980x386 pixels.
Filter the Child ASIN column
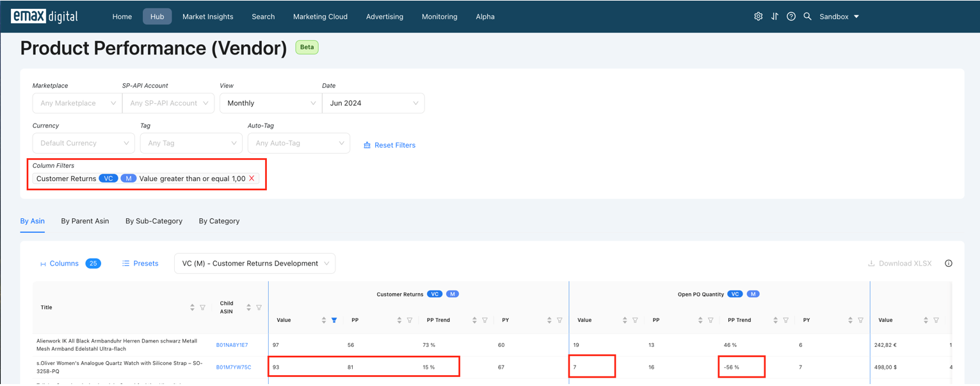tap(259, 307)
